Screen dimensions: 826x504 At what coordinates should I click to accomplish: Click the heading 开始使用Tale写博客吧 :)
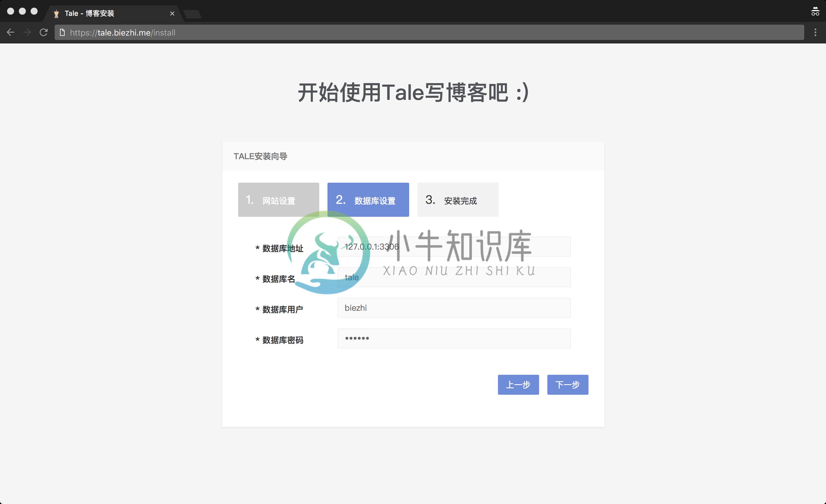[413, 93]
